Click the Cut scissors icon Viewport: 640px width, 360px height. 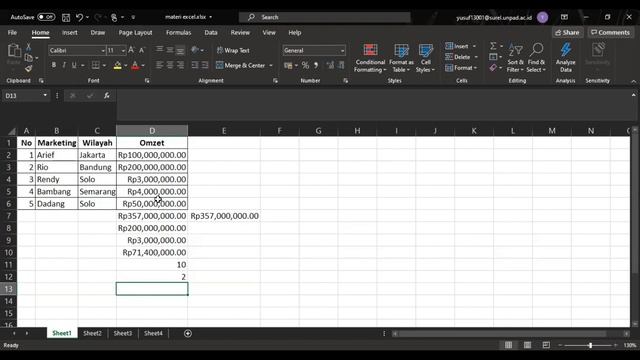pos(29,47)
